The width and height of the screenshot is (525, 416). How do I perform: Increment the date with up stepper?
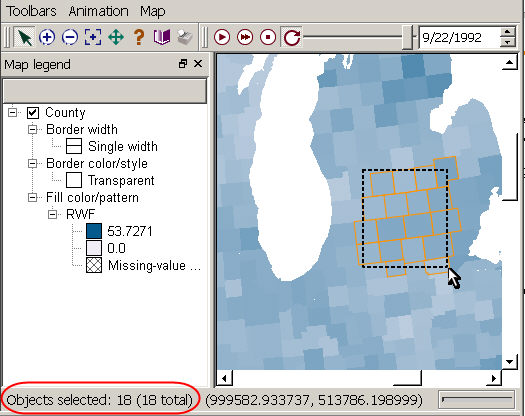pyautogui.click(x=508, y=32)
